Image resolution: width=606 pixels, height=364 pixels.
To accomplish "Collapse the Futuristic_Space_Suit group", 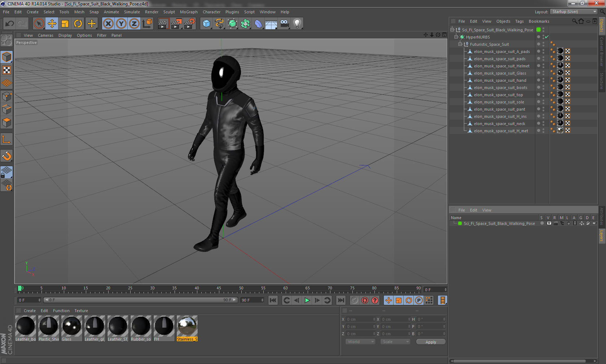I will coord(460,44).
